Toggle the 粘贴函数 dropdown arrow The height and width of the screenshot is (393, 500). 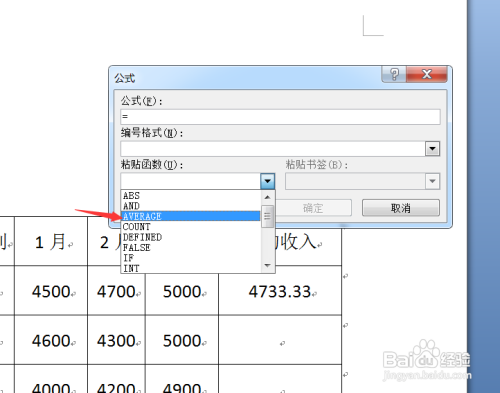coord(267,181)
